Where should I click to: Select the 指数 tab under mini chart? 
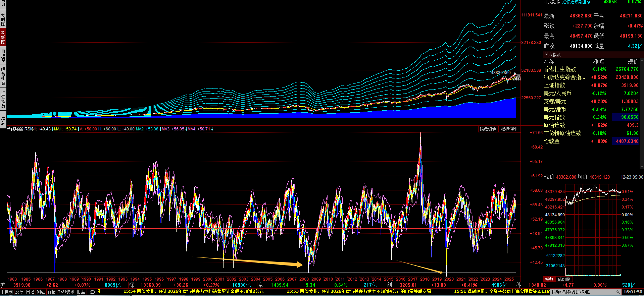(x=549, y=279)
